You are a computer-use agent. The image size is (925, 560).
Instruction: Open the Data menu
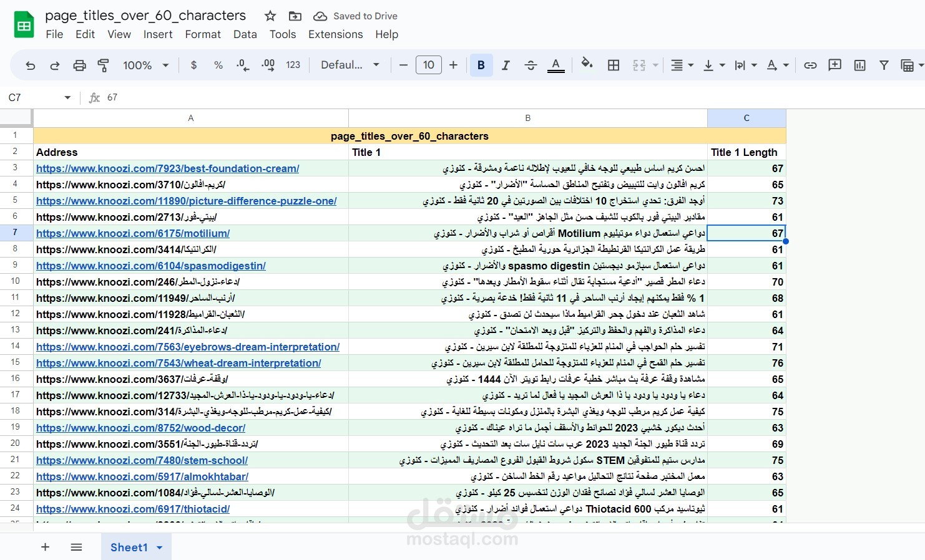pos(245,34)
